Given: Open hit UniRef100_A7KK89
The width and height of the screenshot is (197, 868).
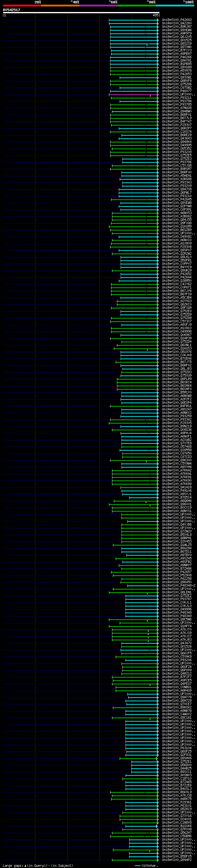Looking at the screenshot, I should pos(177,484).
